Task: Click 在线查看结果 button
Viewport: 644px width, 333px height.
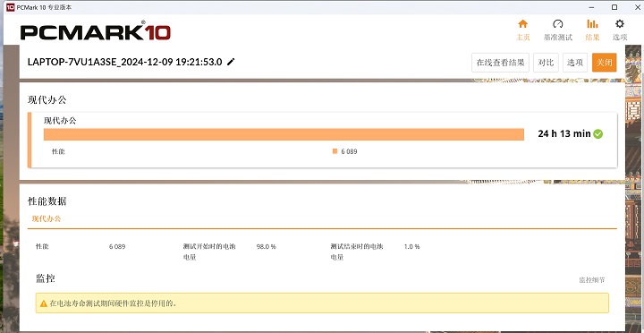Action: click(x=500, y=63)
